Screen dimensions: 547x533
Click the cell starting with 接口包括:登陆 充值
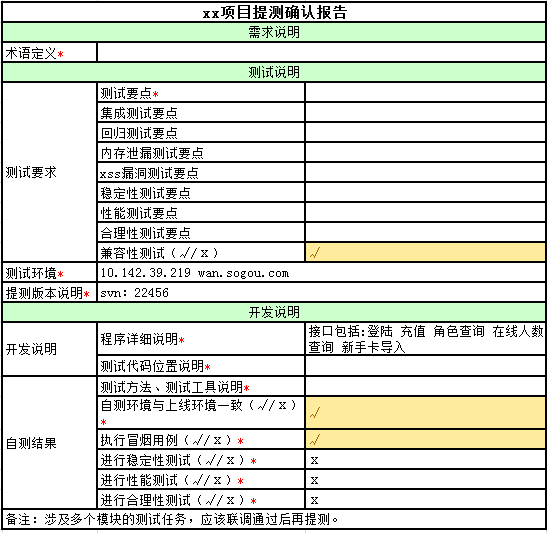[x=425, y=338]
